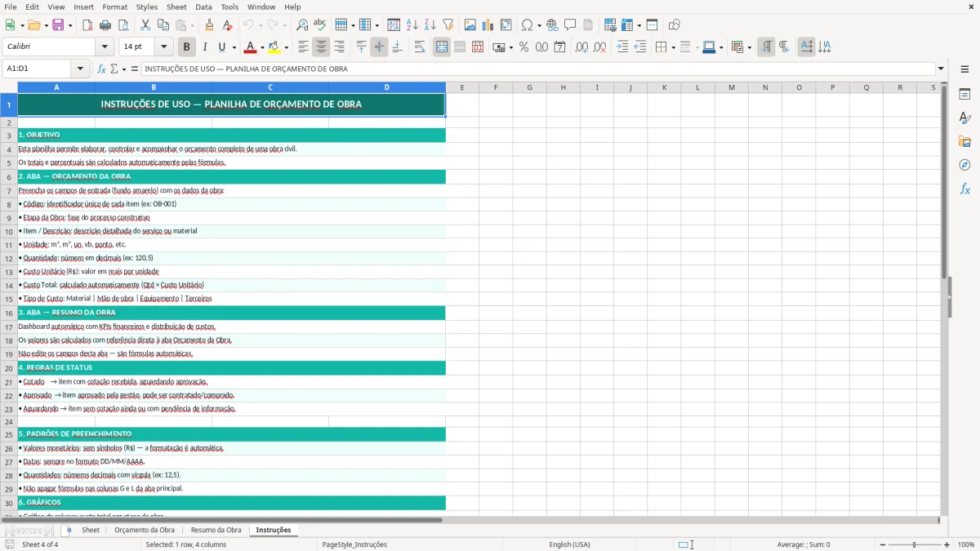Click the Sort icon

pos(394,25)
